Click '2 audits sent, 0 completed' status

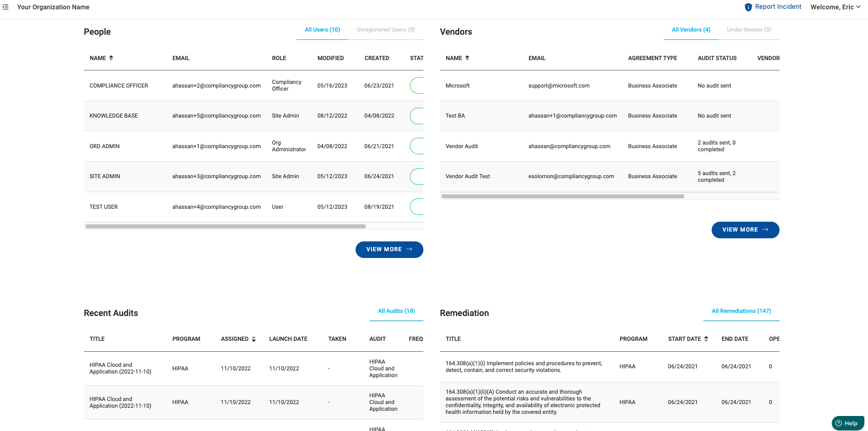[716, 146]
